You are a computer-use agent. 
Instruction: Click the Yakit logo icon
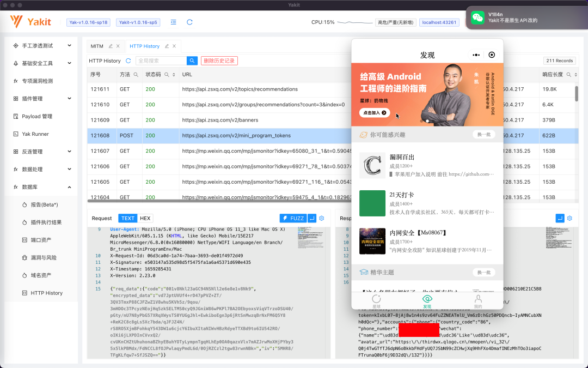pyautogui.click(x=16, y=22)
